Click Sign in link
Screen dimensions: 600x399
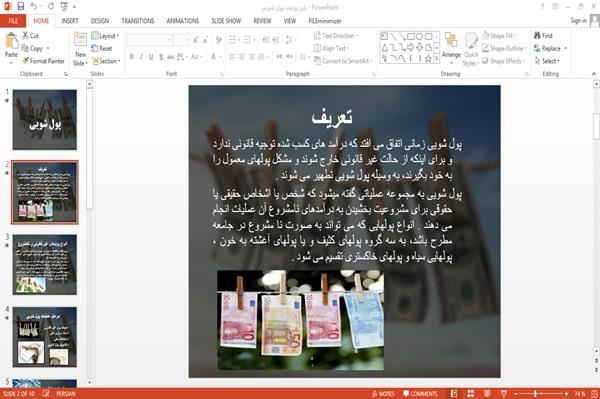coord(578,21)
